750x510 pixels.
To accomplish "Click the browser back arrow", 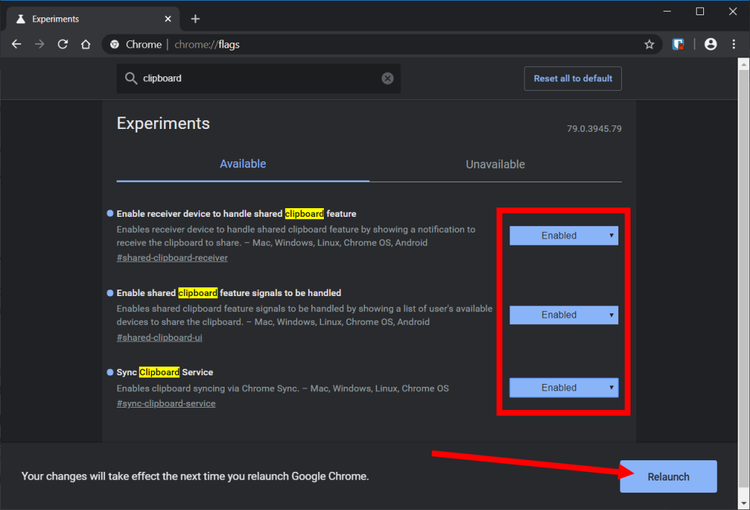I will (x=16, y=44).
